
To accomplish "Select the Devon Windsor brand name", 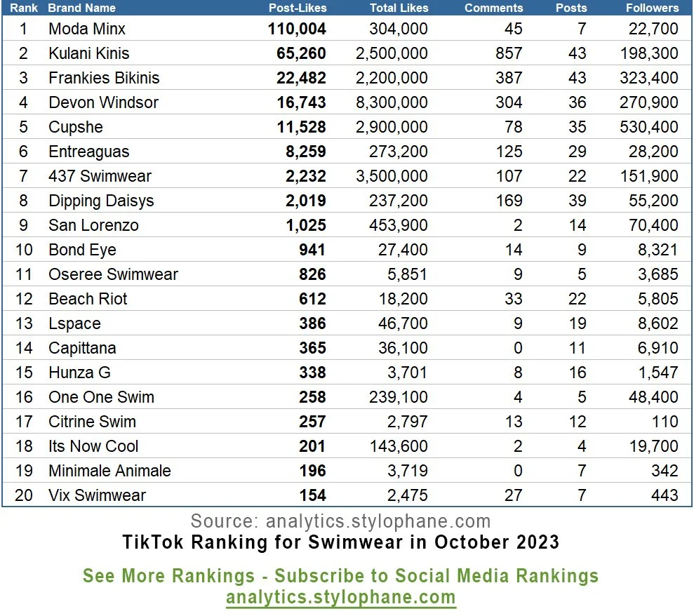I will coord(104,102).
